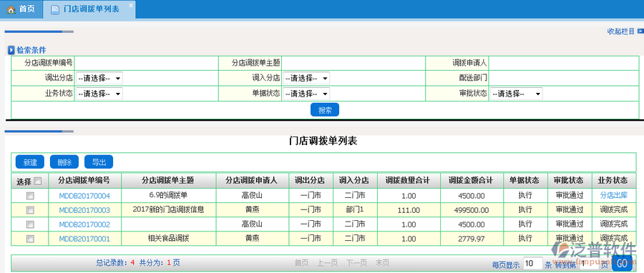
Task: Open the 审批状态 dropdown
Action: click(516, 94)
